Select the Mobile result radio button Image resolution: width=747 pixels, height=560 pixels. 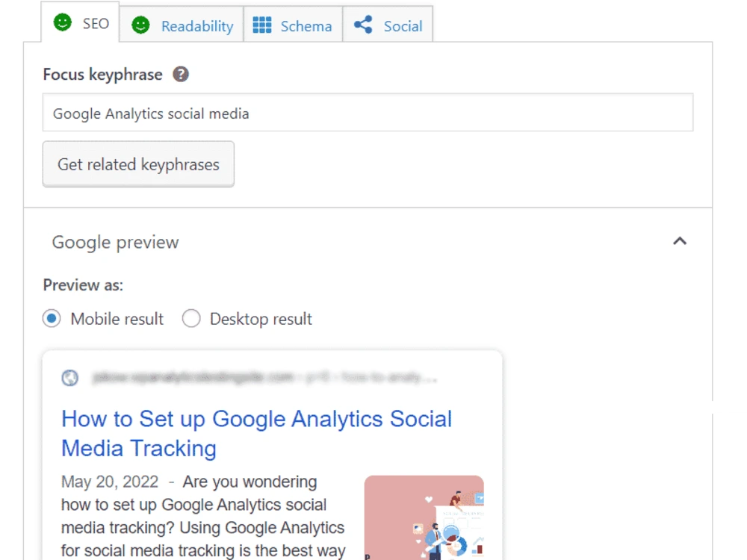52,318
